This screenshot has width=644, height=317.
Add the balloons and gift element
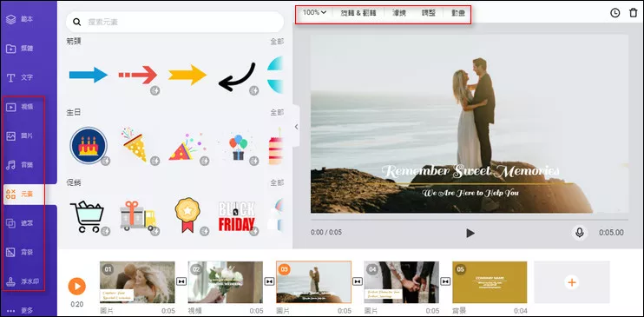pos(238,147)
